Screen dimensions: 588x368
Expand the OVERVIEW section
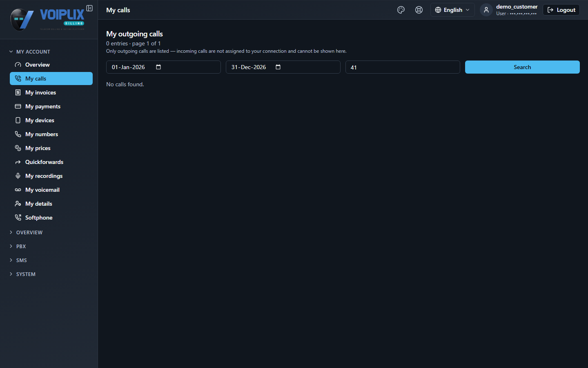coord(26,232)
